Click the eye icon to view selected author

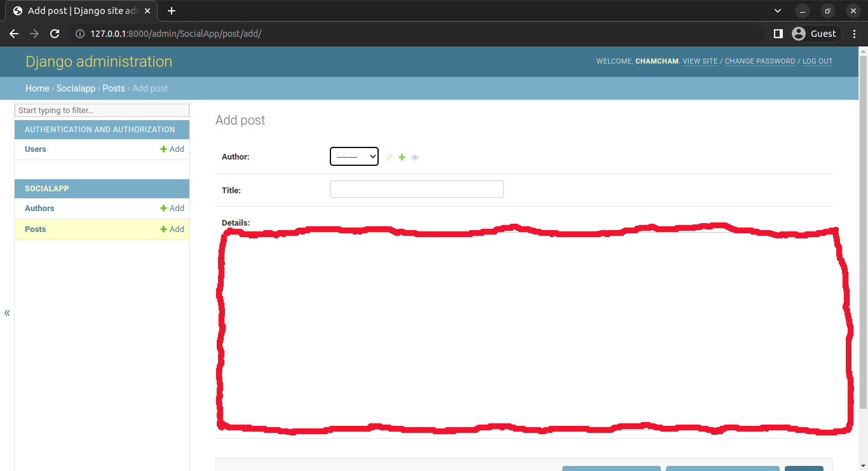(x=414, y=158)
